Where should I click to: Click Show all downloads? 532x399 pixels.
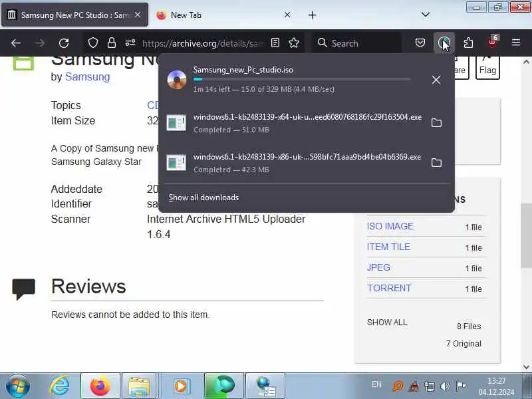coord(203,198)
